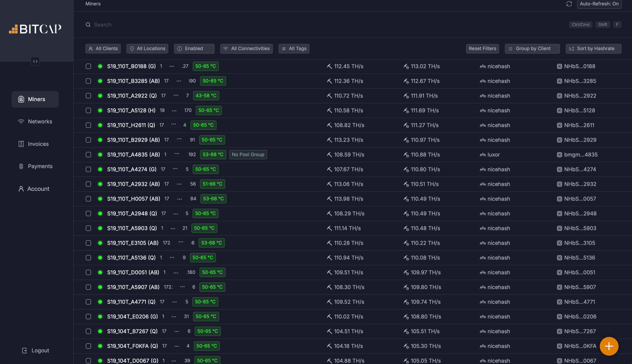Image resolution: width=632 pixels, height=364 pixels.
Task: Click the refresh icon in the top bar
Action: (569, 4)
